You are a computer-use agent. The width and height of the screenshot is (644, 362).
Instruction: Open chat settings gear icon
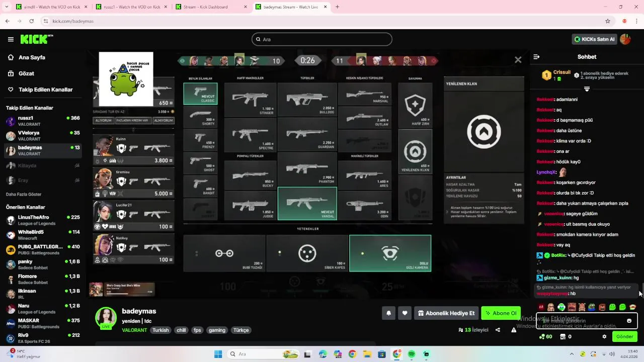click(604, 336)
